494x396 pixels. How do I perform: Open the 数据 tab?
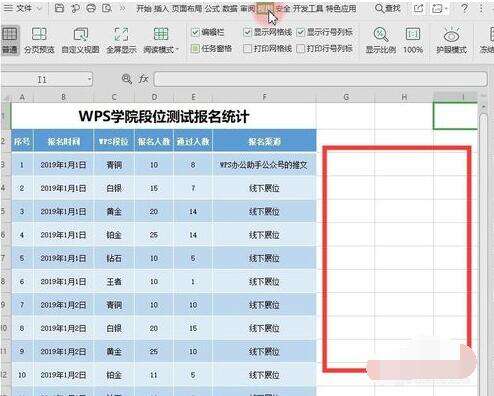tap(230, 8)
